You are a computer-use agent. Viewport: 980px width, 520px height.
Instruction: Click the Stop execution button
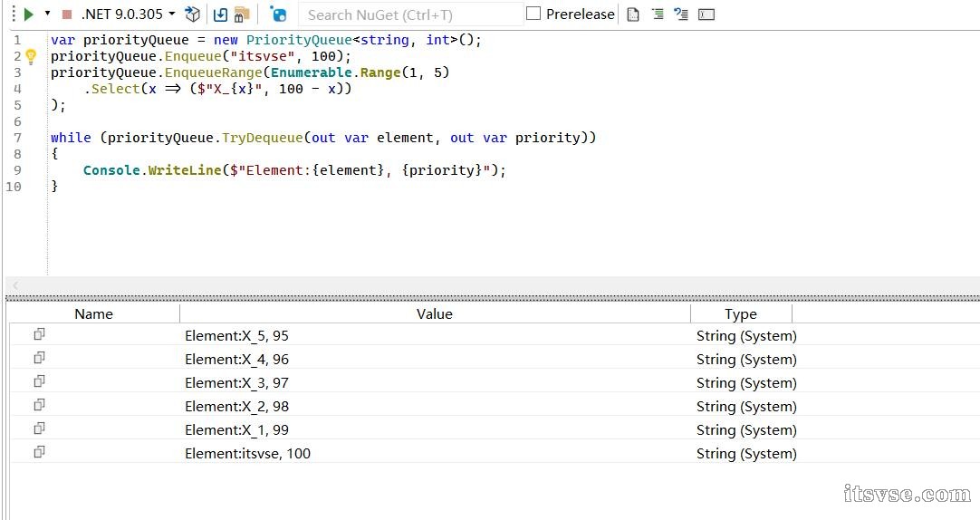[x=67, y=14]
